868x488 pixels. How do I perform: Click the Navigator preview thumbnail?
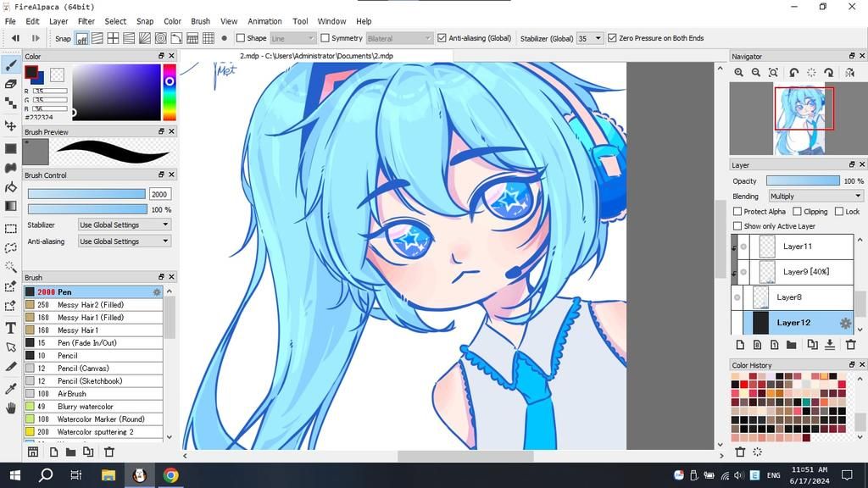pyautogui.click(x=800, y=120)
